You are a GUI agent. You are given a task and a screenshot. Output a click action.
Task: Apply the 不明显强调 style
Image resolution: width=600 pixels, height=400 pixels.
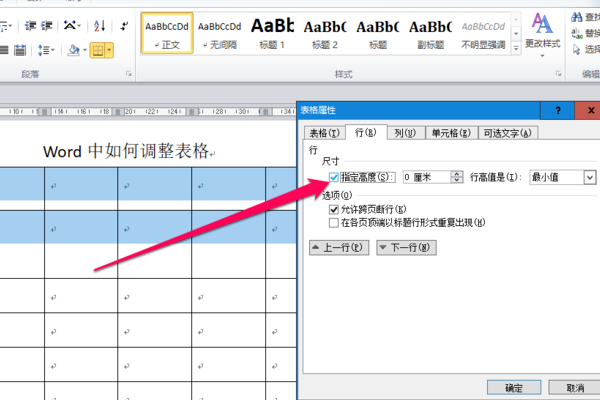tap(483, 33)
